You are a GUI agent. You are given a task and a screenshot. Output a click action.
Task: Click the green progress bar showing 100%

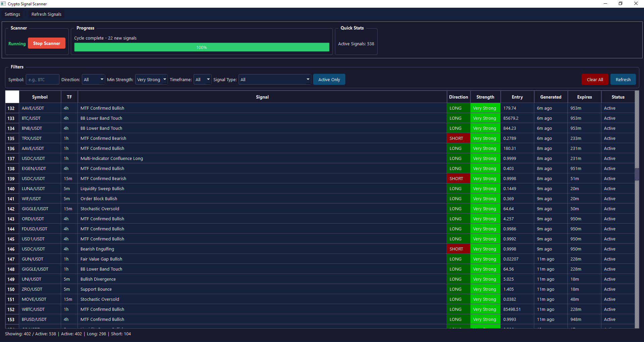[x=201, y=47]
